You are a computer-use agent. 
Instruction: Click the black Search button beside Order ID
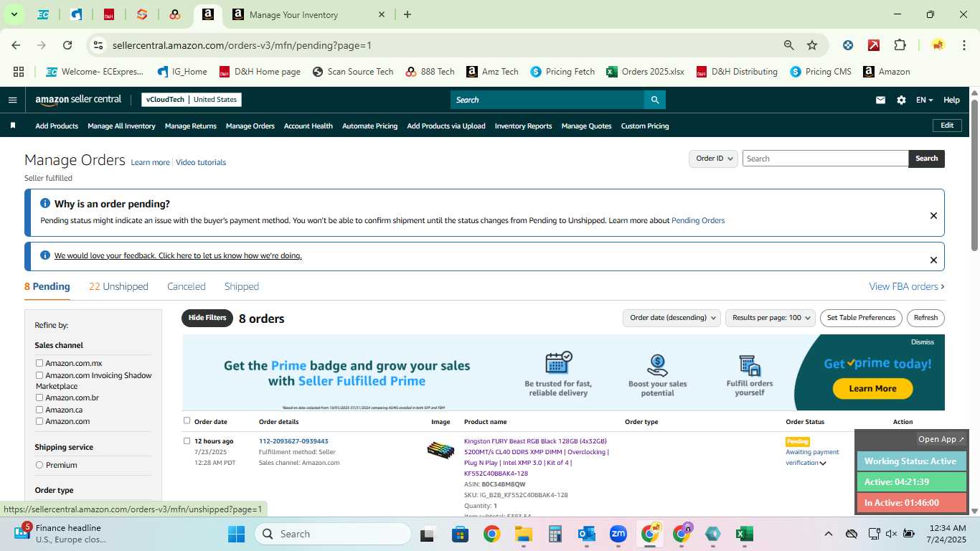(926, 159)
